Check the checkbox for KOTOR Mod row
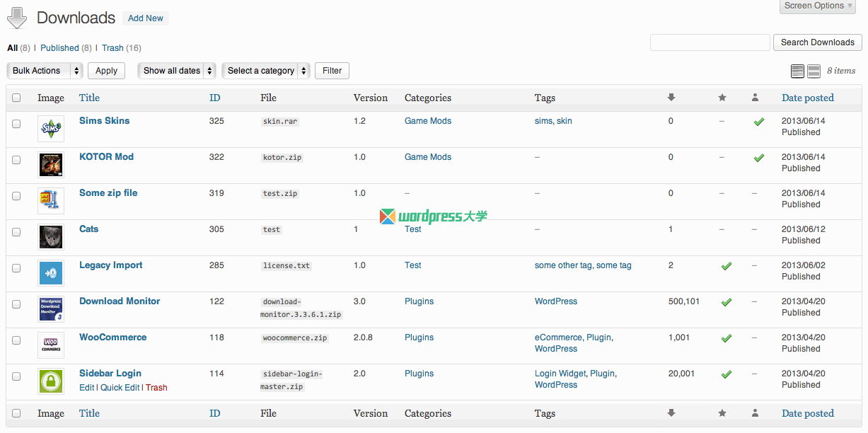This screenshot has width=868, height=433. pos(16,160)
